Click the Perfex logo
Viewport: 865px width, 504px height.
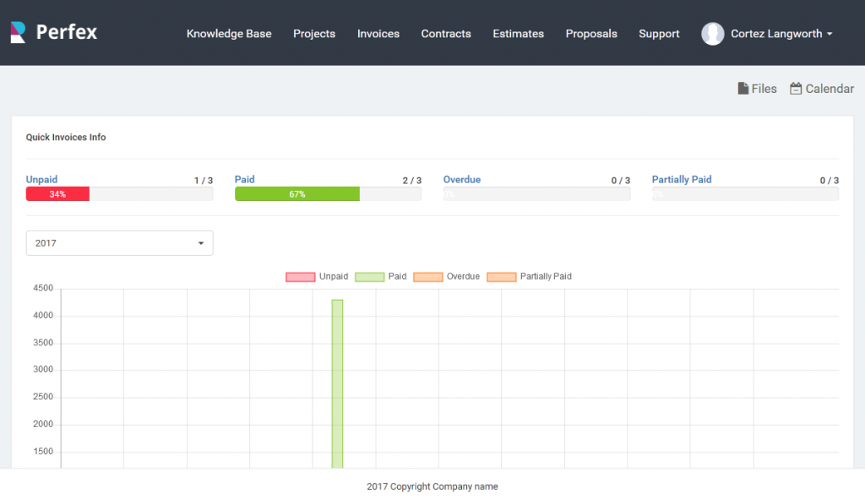click(54, 32)
